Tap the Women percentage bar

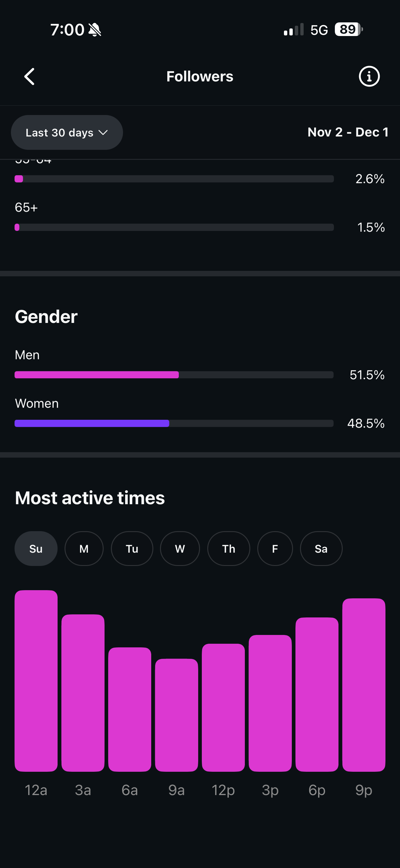point(174,423)
